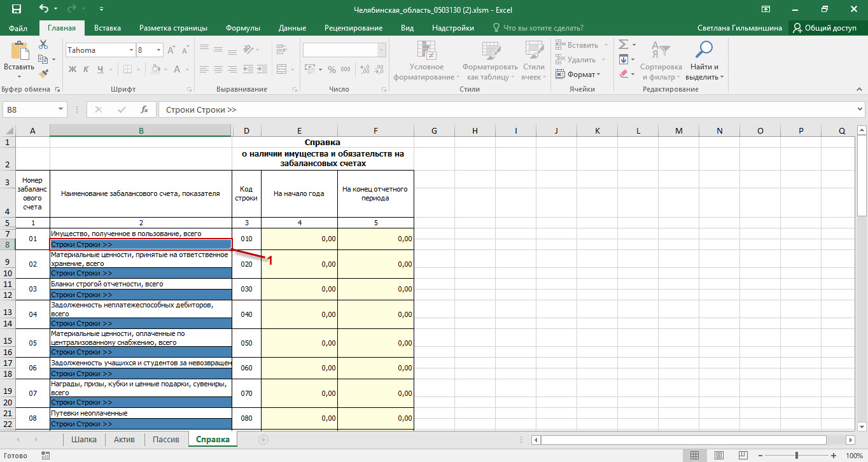Open the number format combo box
The width and height of the screenshot is (868, 462).
(344, 50)
